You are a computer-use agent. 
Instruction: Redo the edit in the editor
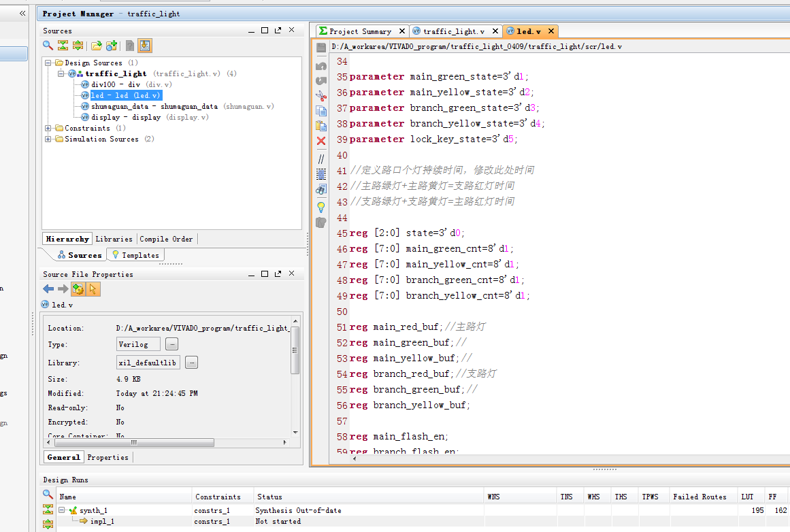click(x=321, y=80)
